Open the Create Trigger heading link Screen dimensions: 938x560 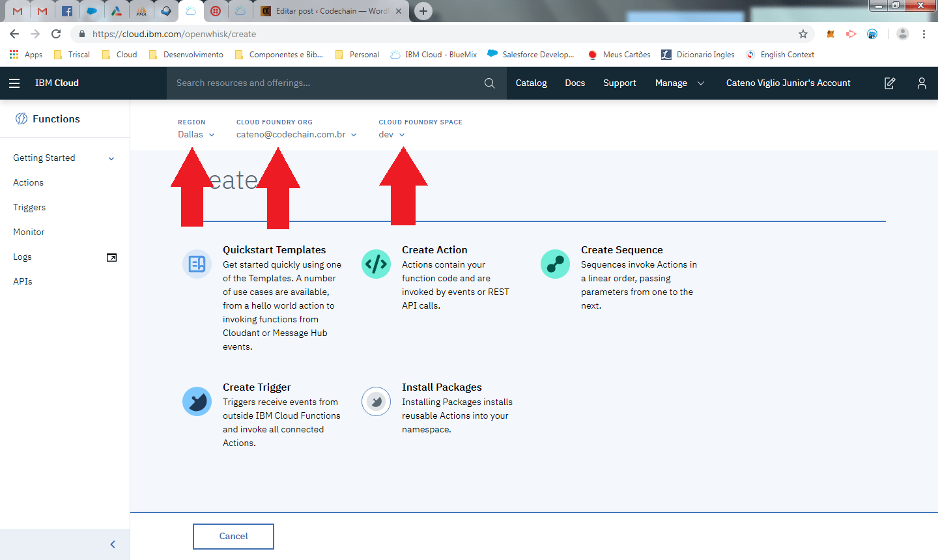pyautogui.click(x=257, y=387)
